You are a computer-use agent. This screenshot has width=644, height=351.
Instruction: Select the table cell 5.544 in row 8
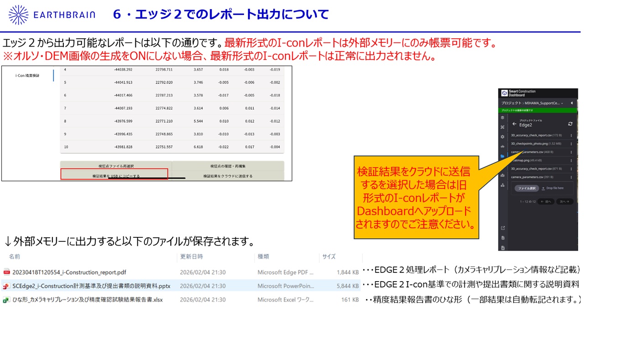pos(198,121)
